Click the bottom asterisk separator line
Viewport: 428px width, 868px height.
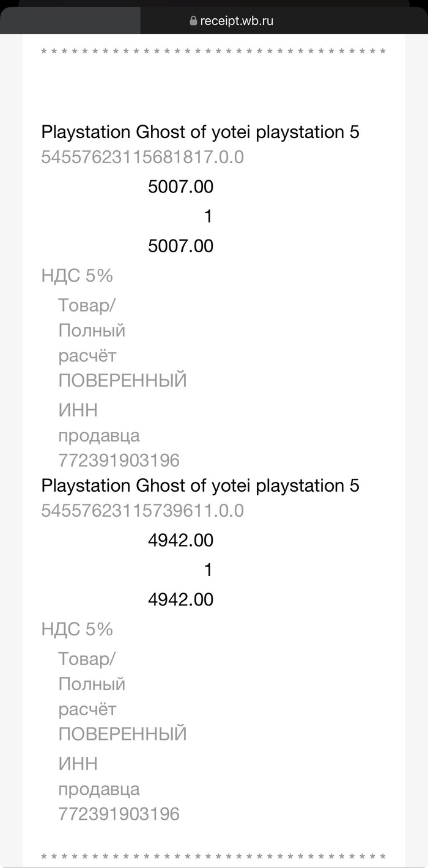pyautogui.click(x=213, y=857)
